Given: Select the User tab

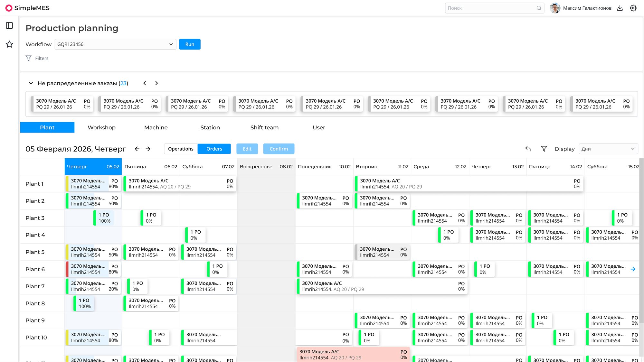Looking at the screenshot, I should (319, 127).
